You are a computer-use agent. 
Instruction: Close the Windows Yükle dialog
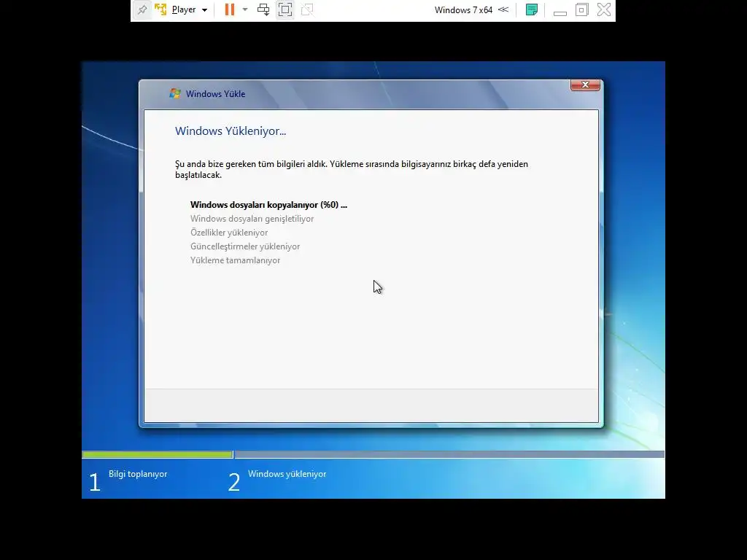[585, 85]
